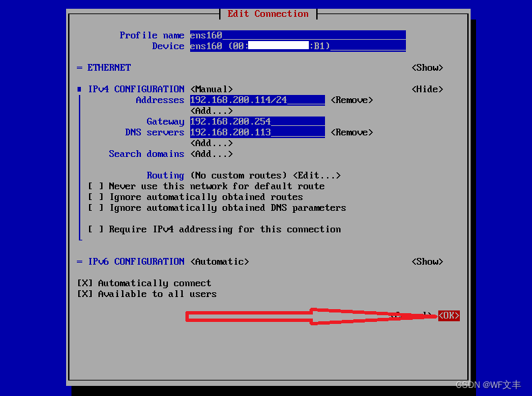The width and height of the screenshot is (532, 396).
Task: Confirm the dialog with the OK button
Action: 448,316
